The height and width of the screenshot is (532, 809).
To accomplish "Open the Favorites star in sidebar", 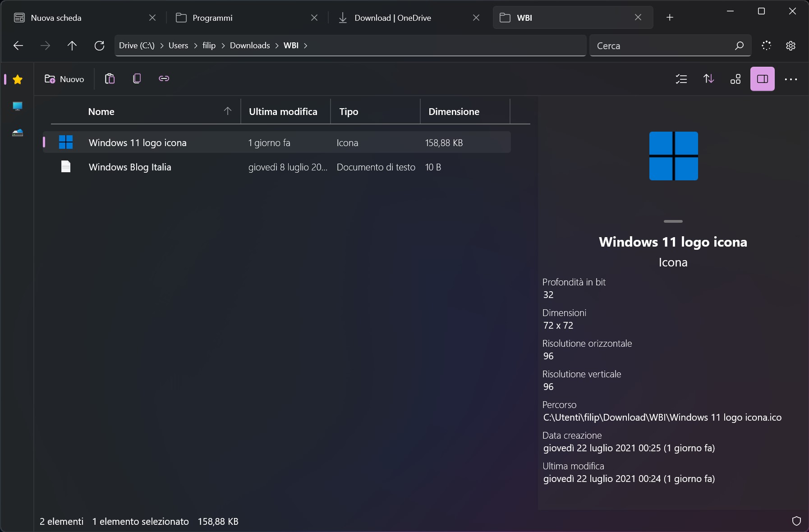I will coord(18,80).
